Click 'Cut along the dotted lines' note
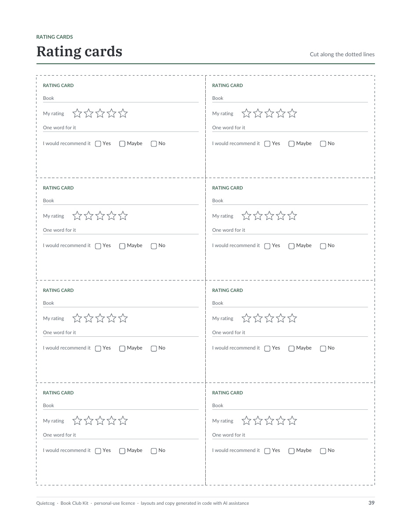 [342, 55]
